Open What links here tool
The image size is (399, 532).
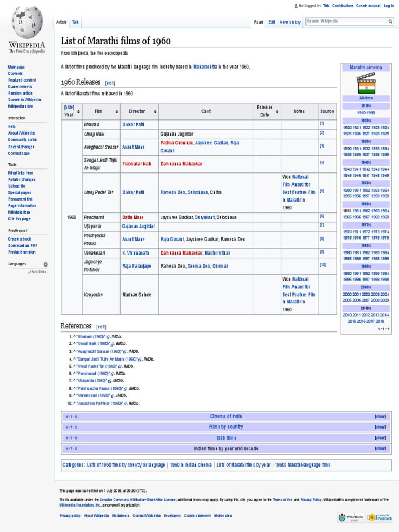(x=21, y=173)
